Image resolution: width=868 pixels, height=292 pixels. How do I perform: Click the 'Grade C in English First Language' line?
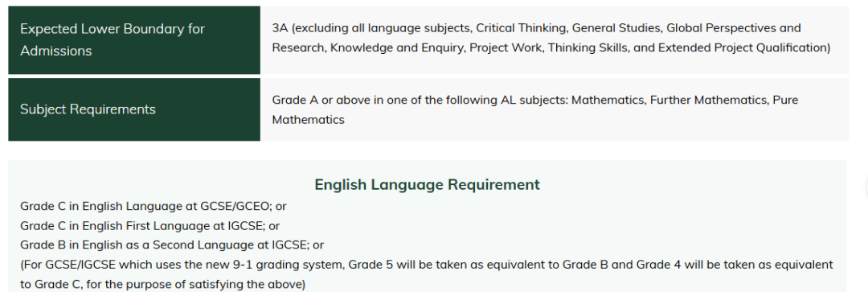click(x=149, y=226)
